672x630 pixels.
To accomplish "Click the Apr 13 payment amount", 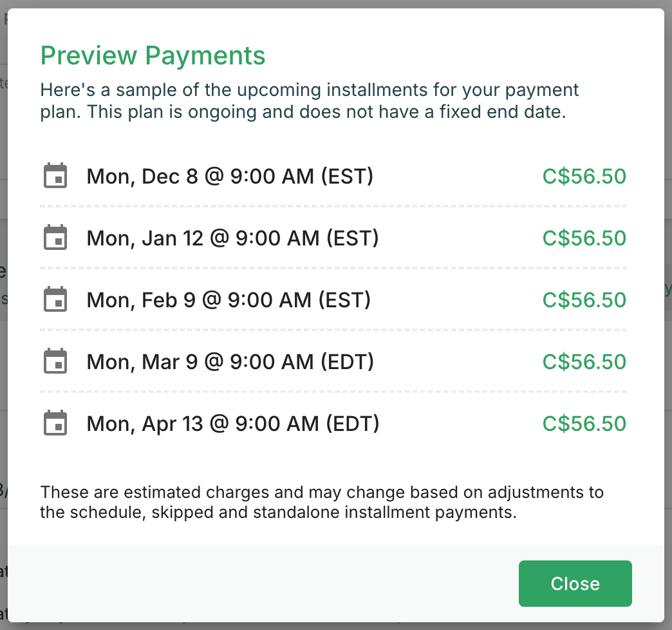I will pos(584,423).
